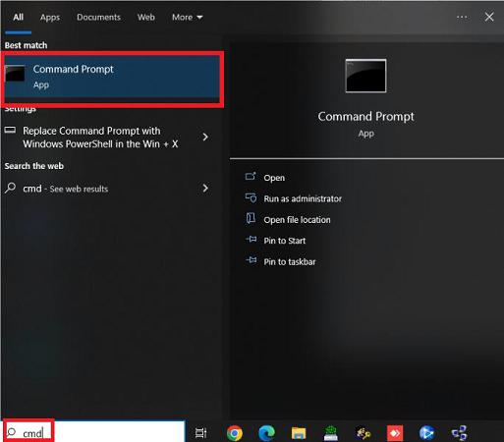Click the Command Prompt icon in best match
The width and height of the screenshot is (504, 442).
15,74
